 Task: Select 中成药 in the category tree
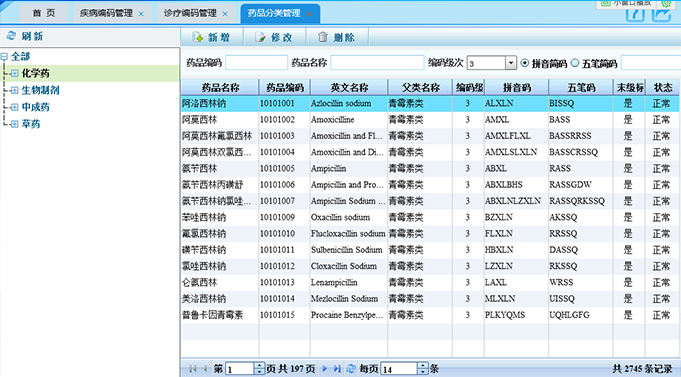(36, 107)
